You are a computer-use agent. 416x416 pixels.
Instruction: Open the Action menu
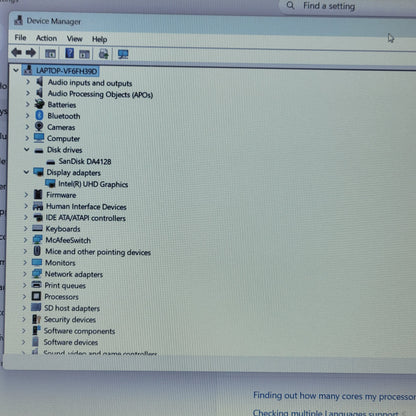point(46,38)
